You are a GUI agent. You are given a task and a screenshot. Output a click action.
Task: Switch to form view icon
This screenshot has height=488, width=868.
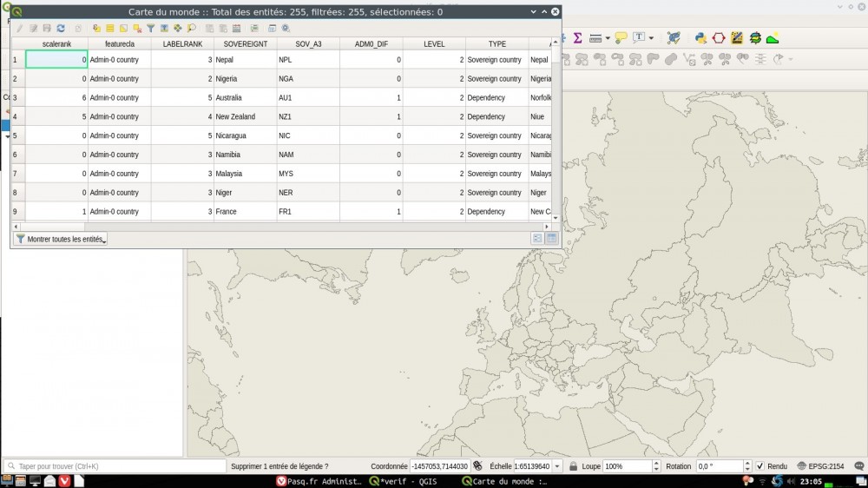click(537, 238)
